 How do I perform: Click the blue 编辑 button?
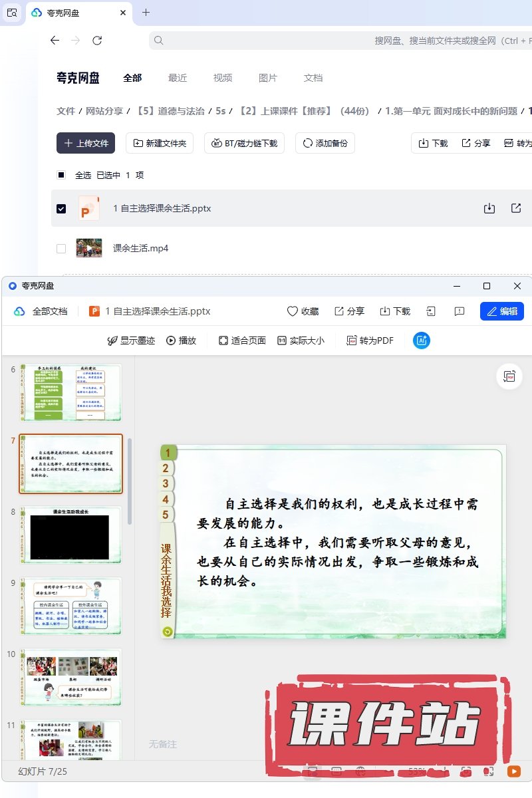coord(501,311)
